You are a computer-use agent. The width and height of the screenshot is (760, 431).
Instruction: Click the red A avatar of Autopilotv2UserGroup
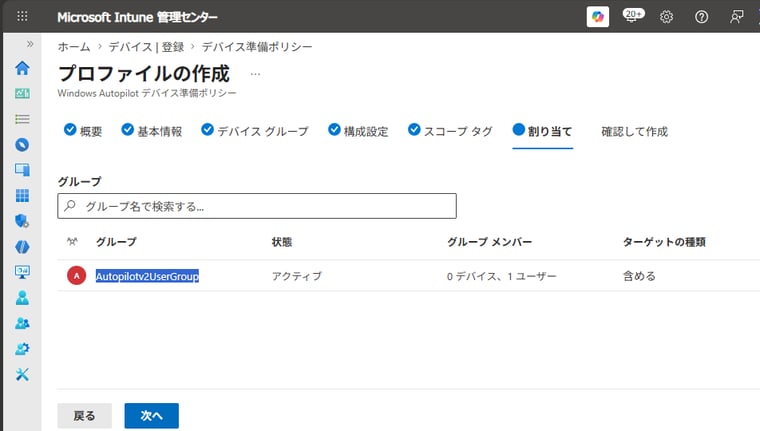click(x=77, y=275)
